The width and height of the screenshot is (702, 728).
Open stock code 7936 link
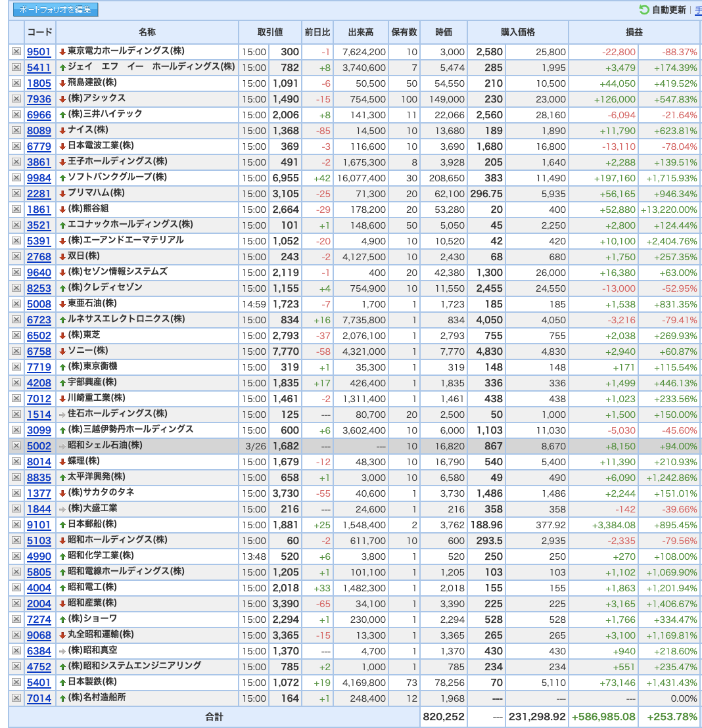point(39,99)
